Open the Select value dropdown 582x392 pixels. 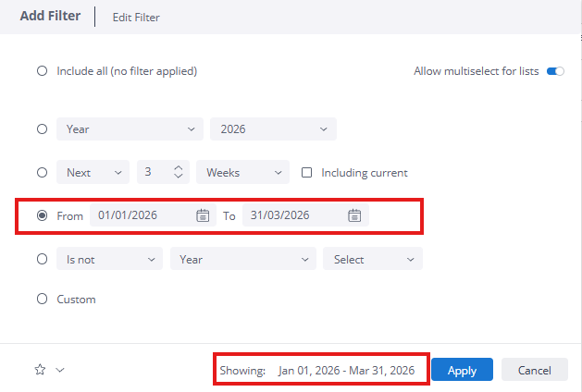373,260
